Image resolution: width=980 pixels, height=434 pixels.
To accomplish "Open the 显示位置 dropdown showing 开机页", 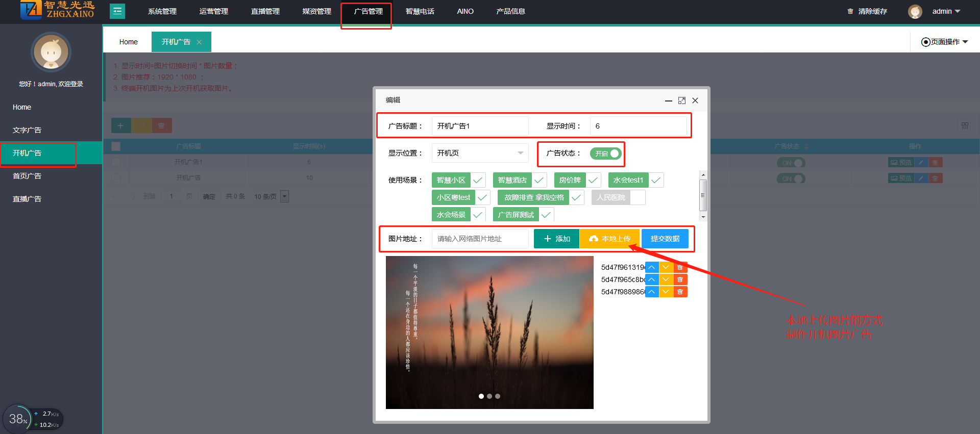I will pos(480,153).
